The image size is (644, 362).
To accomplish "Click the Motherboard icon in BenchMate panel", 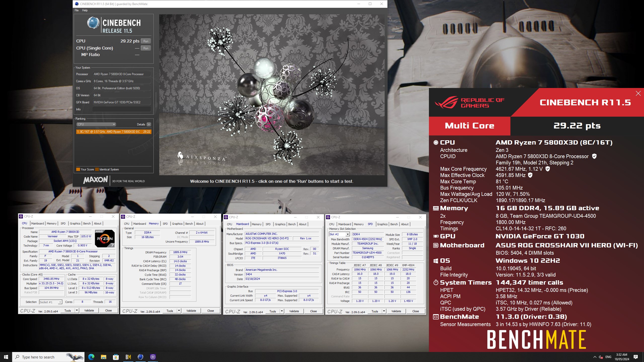I will [436, 245].
